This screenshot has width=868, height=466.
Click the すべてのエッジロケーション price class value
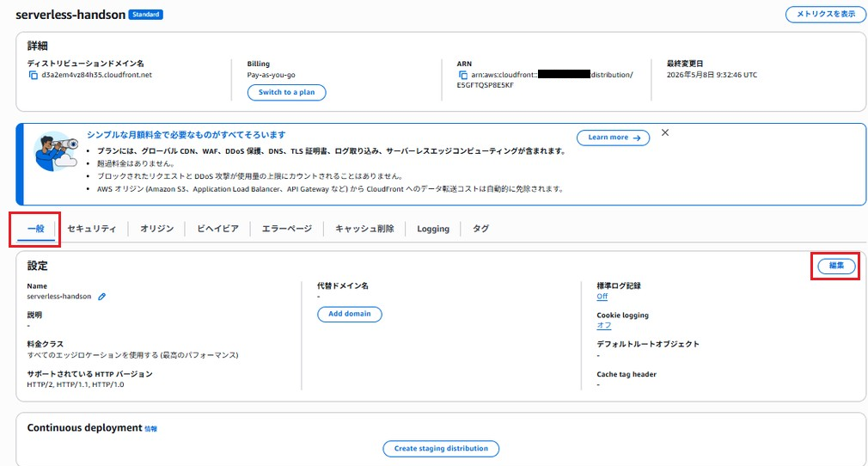click(x=133, y=354)
